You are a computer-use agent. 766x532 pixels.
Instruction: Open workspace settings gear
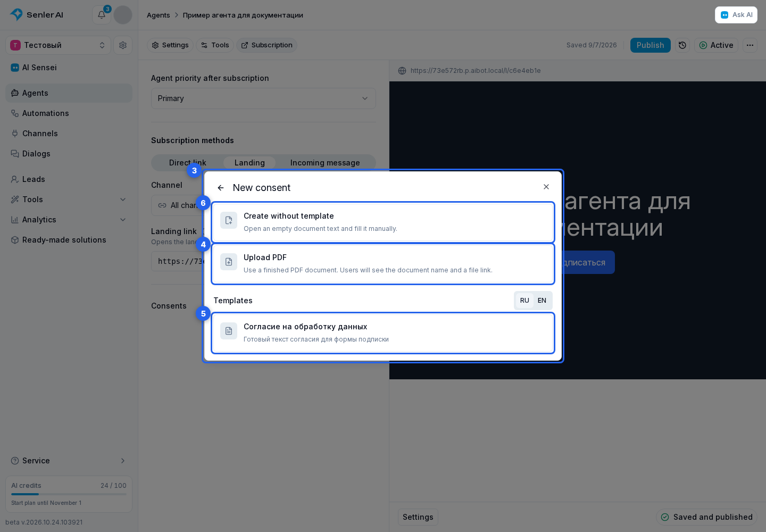pos(123,45)
